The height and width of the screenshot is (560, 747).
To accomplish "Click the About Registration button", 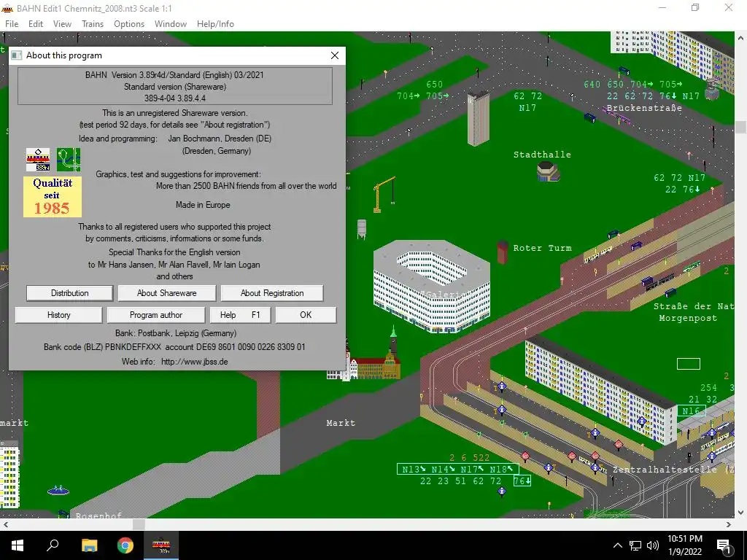I will point(272,293).
